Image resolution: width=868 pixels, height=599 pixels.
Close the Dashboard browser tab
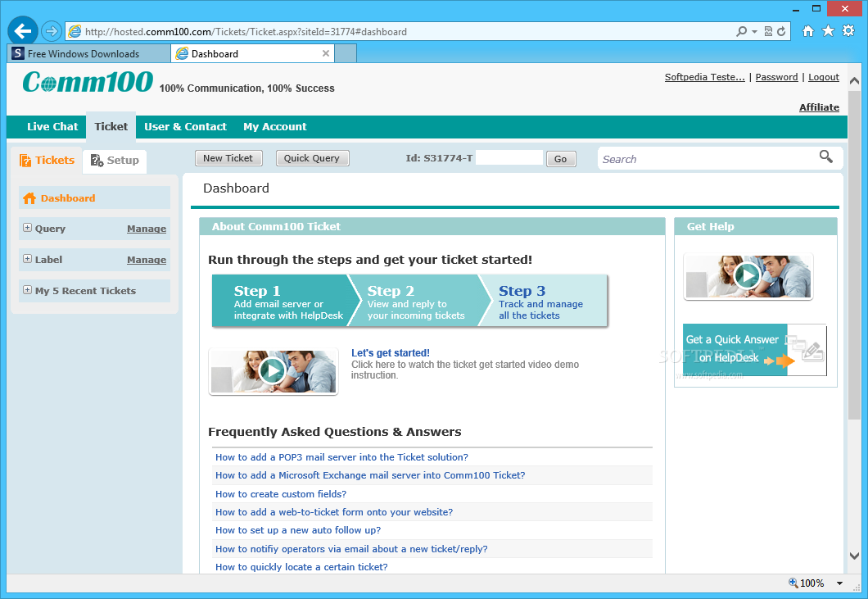tap(326, 53)
